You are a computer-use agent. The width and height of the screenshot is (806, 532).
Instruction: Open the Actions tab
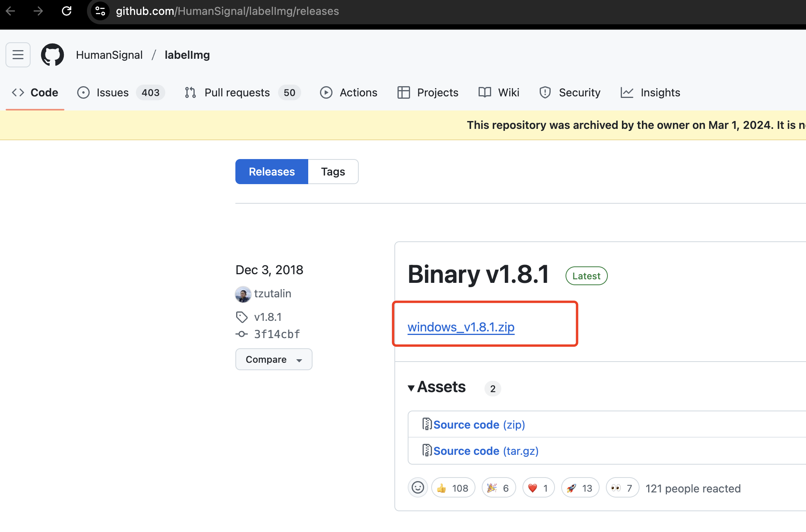[x=349, y=92]
